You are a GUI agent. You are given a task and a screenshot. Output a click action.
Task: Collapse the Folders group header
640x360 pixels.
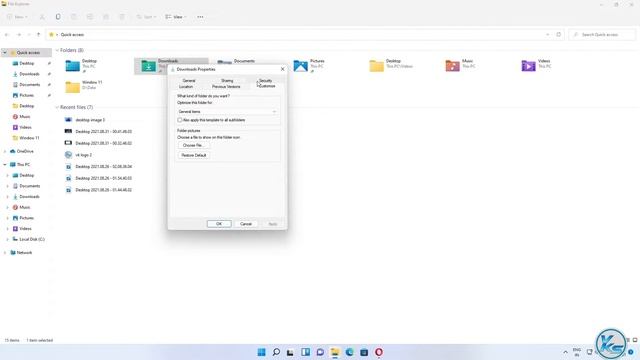click(57, 50)
